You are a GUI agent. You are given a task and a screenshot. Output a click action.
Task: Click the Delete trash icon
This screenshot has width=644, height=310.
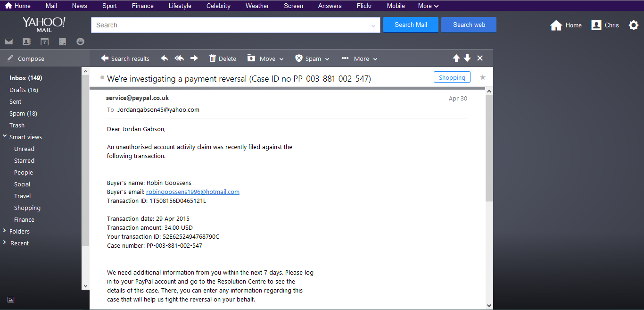(x=213, y=58)
